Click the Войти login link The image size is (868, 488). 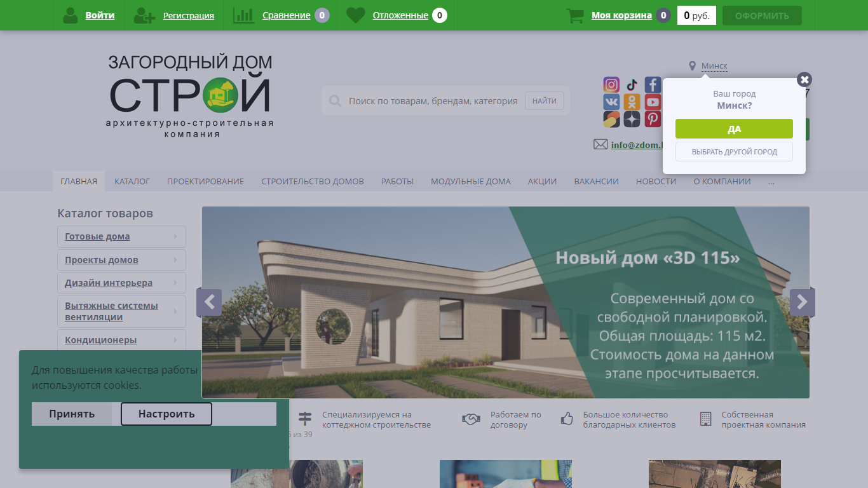tap(100, 15)
